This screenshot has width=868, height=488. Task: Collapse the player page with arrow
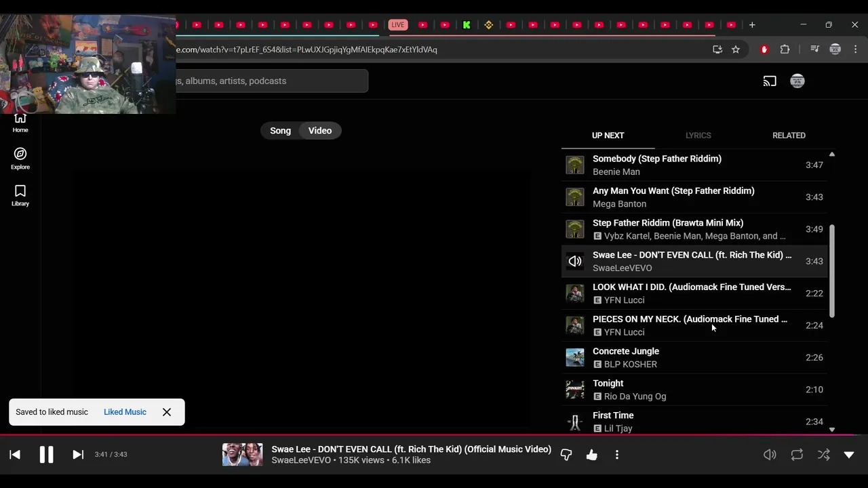point(849,455)
